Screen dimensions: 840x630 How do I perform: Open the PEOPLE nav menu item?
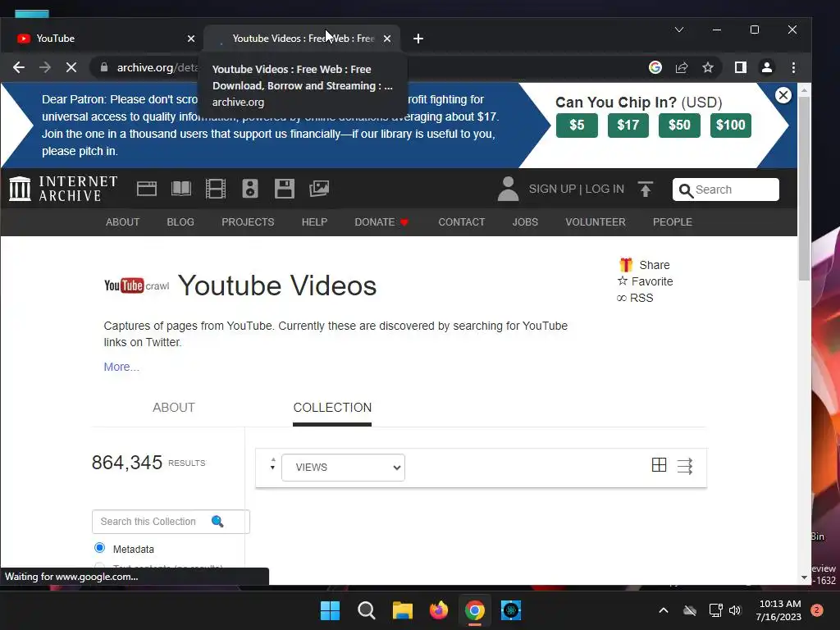click(x=673, y=221)
